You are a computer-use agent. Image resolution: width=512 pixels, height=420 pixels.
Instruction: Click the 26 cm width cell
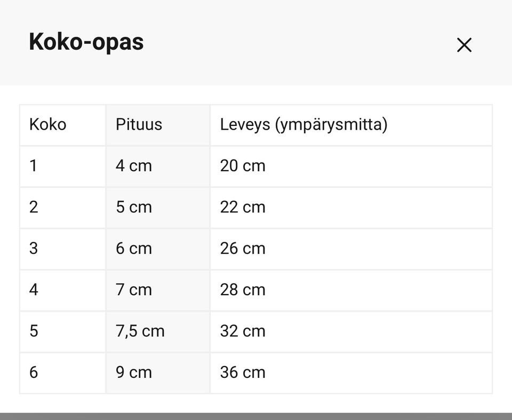[351, 249]
